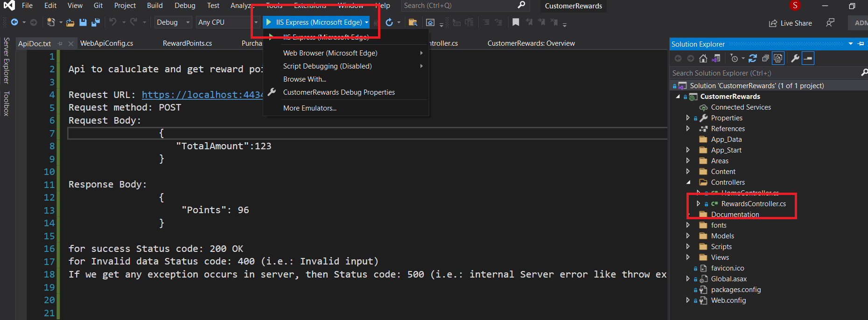Open the File menu
This screenshot has height=320, width=868.
click(27, 6)
